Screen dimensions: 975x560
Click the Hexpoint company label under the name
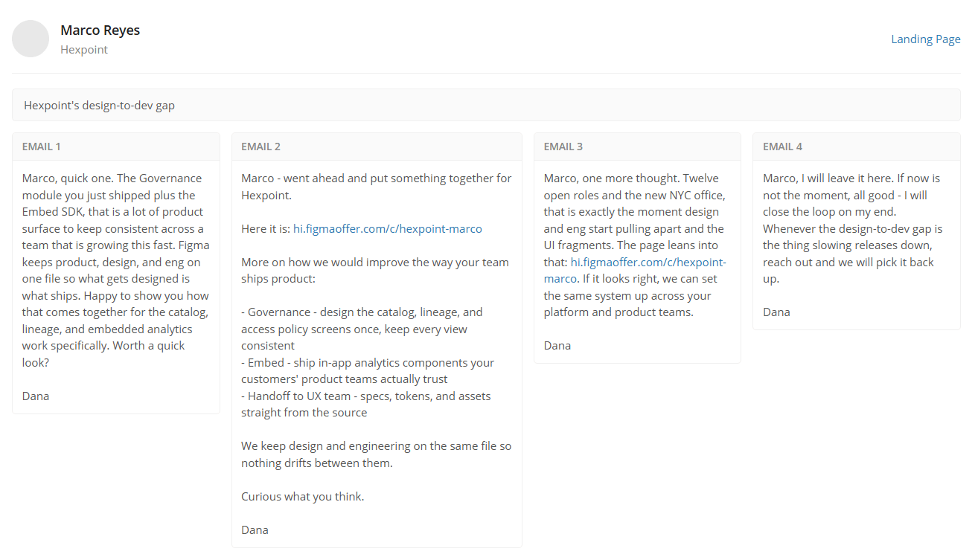tap(84, 50)
